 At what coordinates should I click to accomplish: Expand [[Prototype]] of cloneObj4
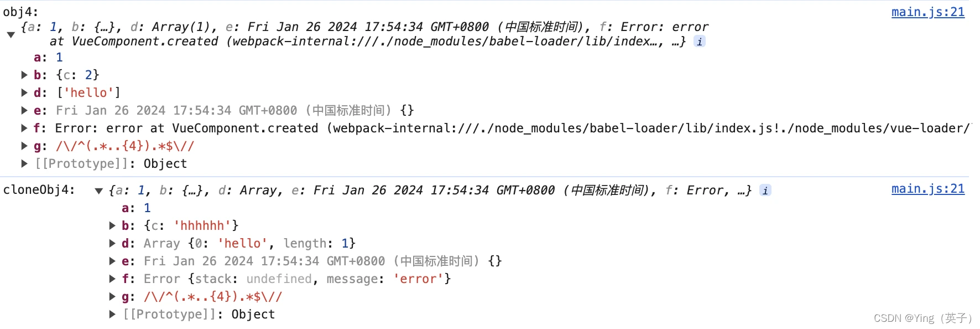pyautogui.click(x=112, y=314)
